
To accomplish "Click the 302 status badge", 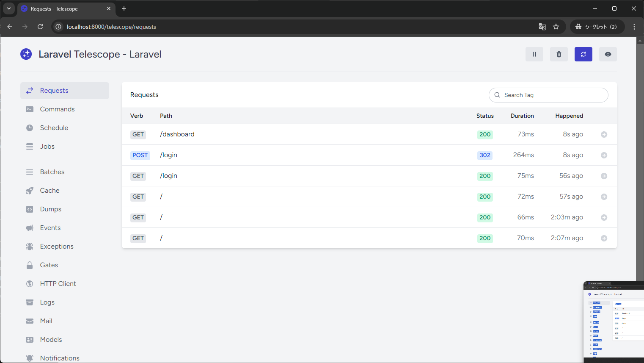I will coord(485,155).
